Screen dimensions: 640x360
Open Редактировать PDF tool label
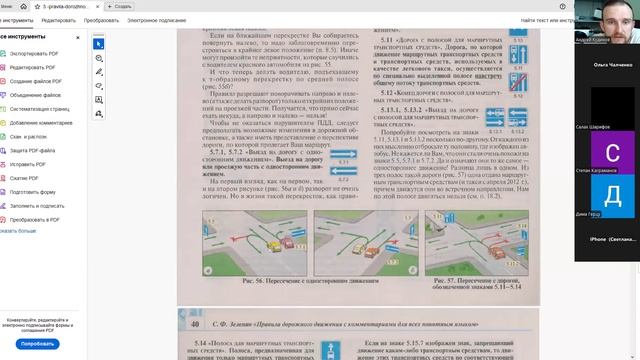click(x=32, y=67)
